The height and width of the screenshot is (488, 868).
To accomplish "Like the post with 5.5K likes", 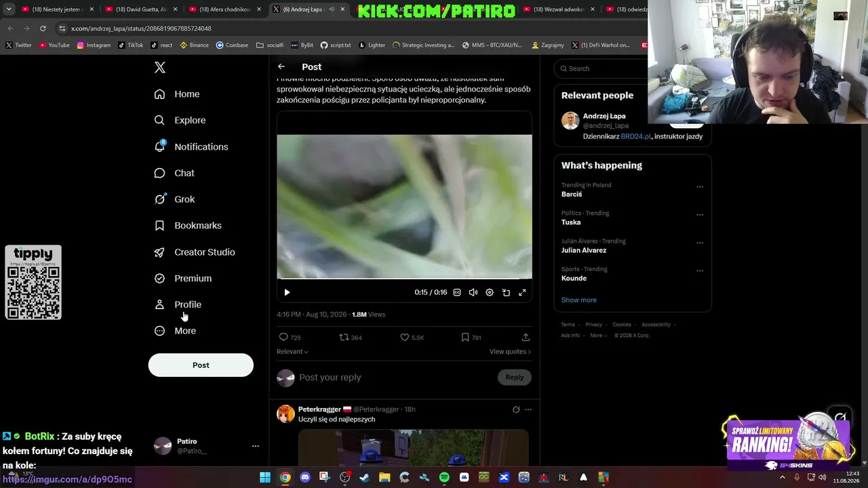I will (405, 337).
